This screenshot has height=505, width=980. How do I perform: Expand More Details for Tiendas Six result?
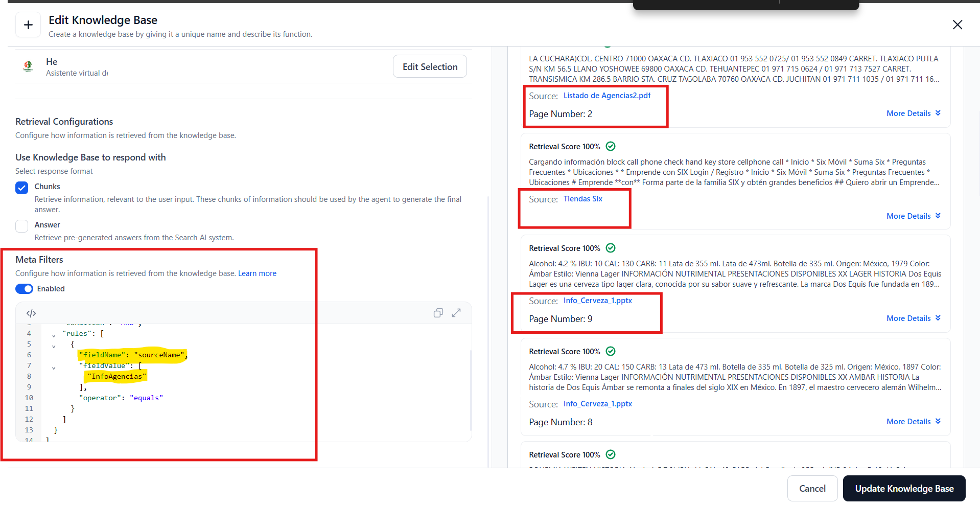click(913, 216)
